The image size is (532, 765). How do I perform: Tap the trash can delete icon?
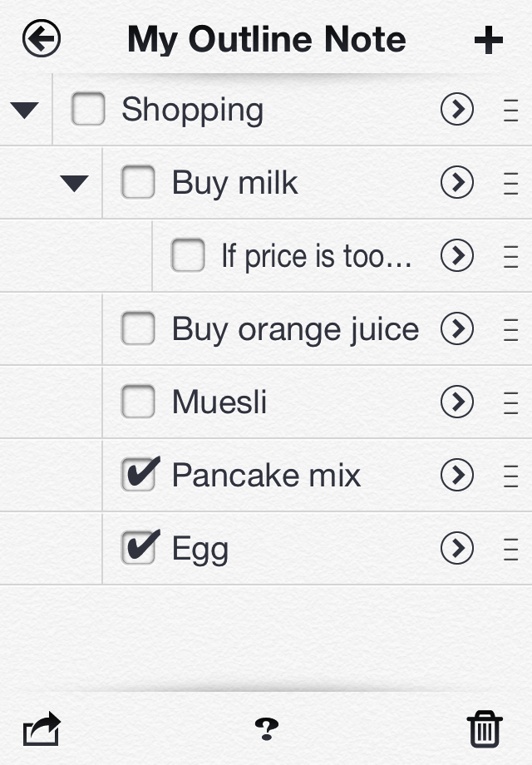click(485, 729)
